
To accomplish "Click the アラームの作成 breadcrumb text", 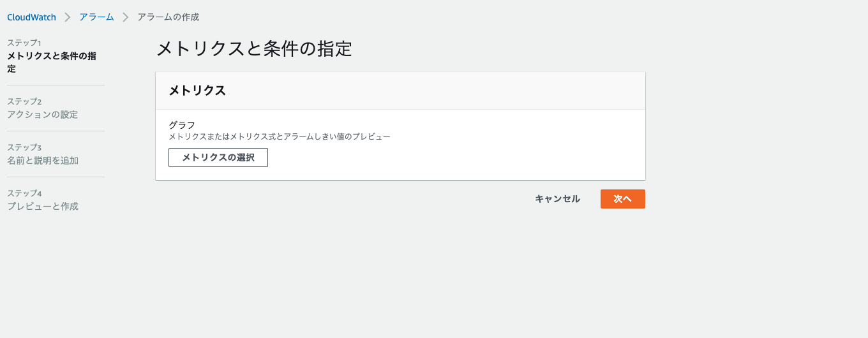I will tap(168, 17).
